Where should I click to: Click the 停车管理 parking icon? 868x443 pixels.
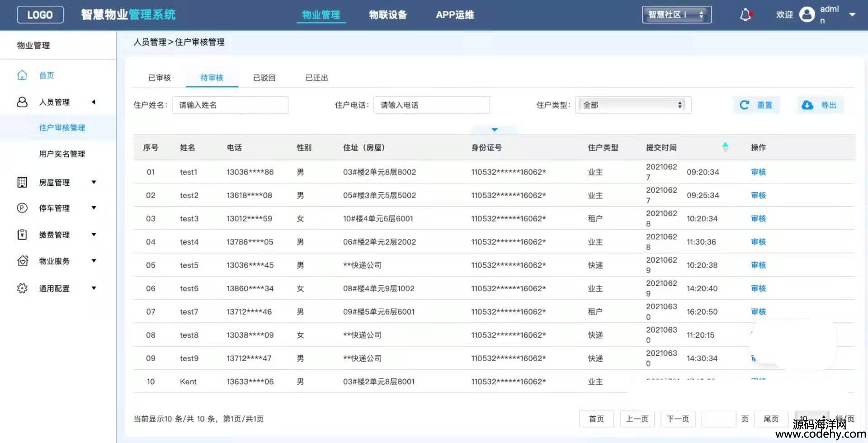click(22, 208)
